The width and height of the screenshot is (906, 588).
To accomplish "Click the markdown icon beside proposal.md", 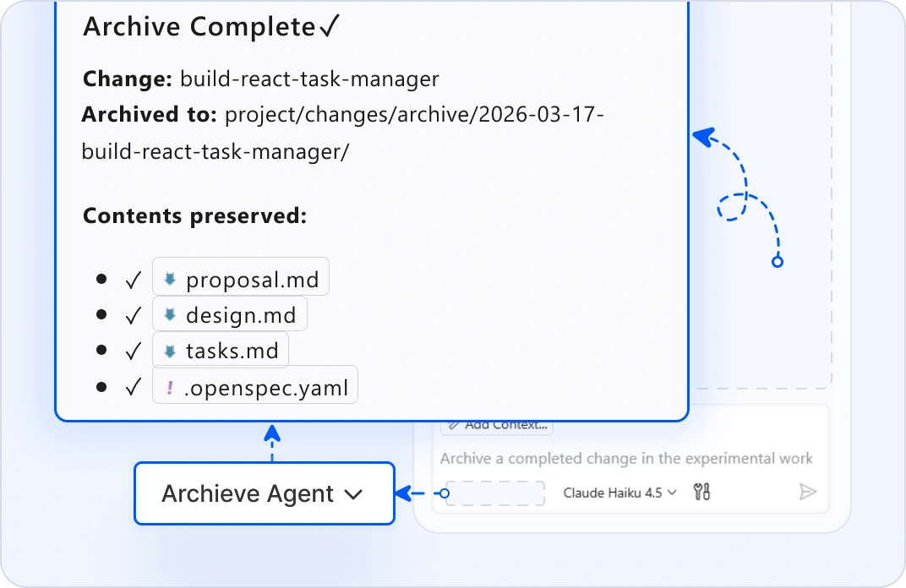I will coord(170,279).
